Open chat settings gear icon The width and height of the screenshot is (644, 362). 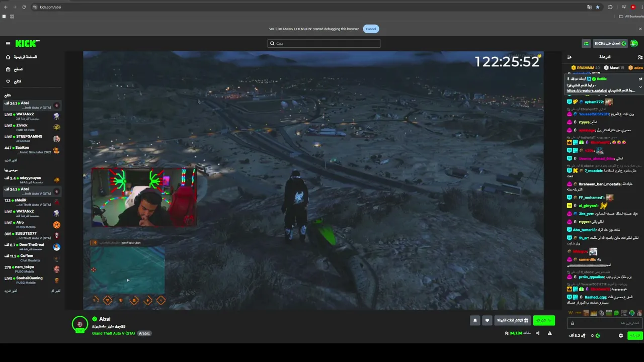pyautogui.click(x=621, y=335)
